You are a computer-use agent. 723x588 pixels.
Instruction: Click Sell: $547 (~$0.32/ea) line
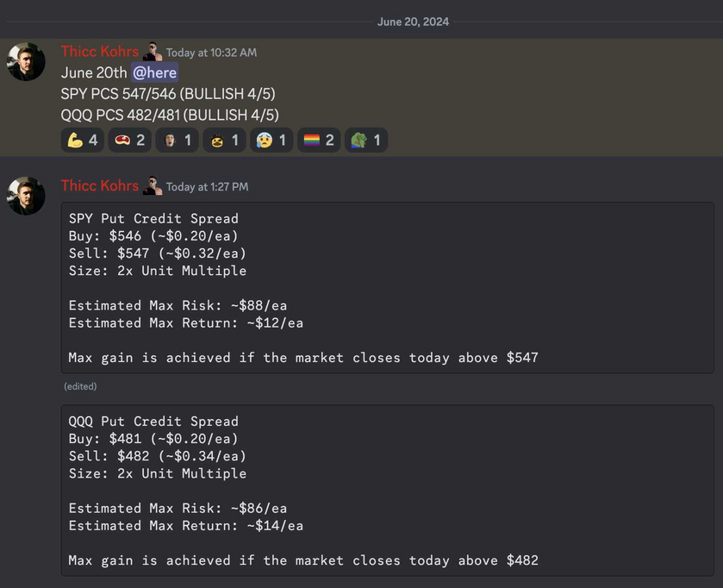[x=158, y=253]
